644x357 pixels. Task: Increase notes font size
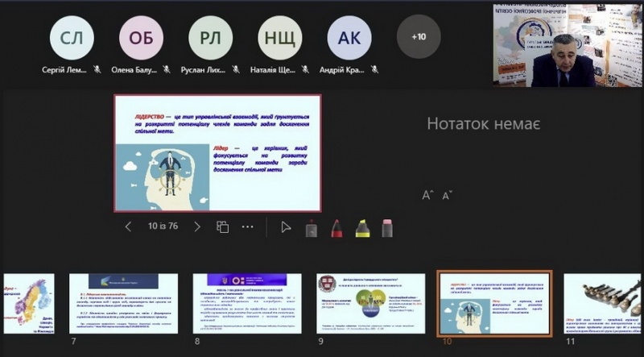coord(427,195)
